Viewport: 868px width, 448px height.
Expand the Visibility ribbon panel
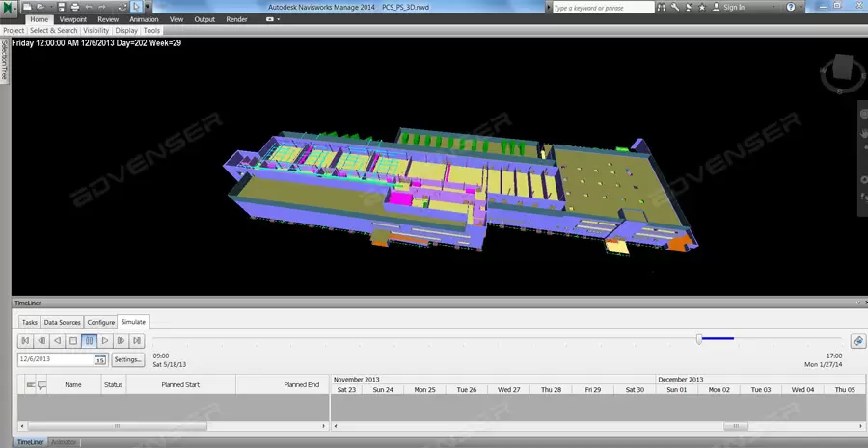tap(96, 31)
